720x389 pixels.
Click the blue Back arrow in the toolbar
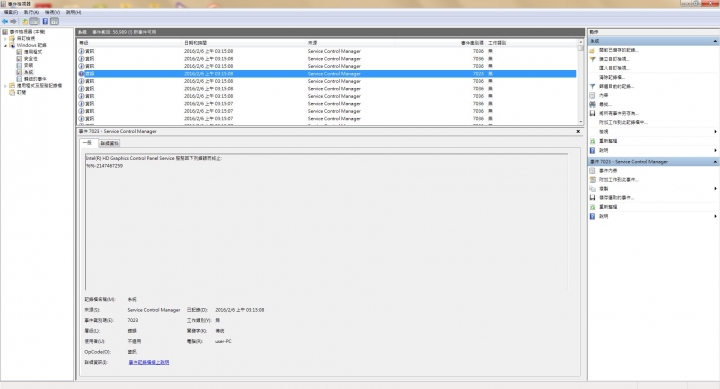coord(5,22)
